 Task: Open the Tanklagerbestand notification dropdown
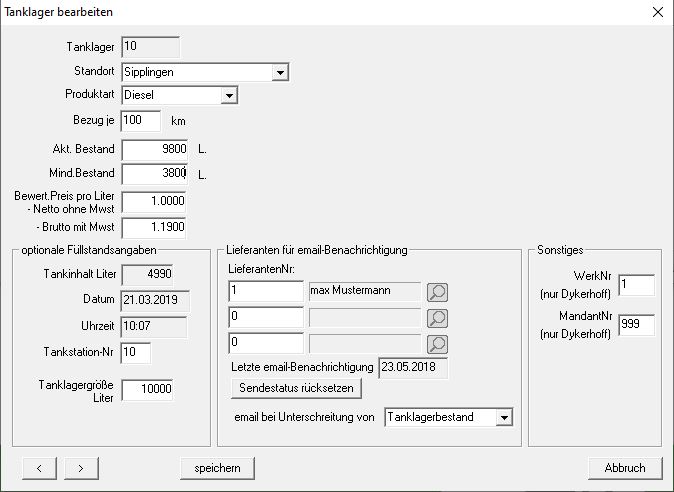(x=504, y=417)
